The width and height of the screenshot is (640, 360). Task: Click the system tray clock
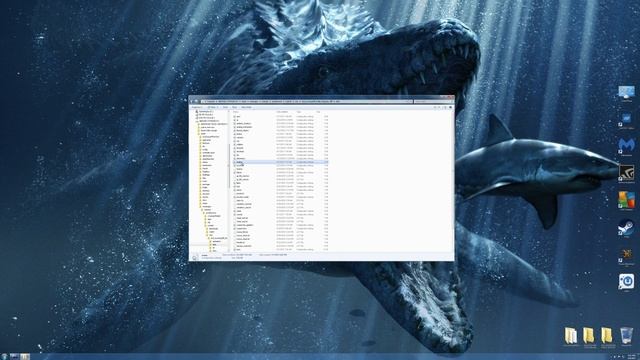point(632,357)
